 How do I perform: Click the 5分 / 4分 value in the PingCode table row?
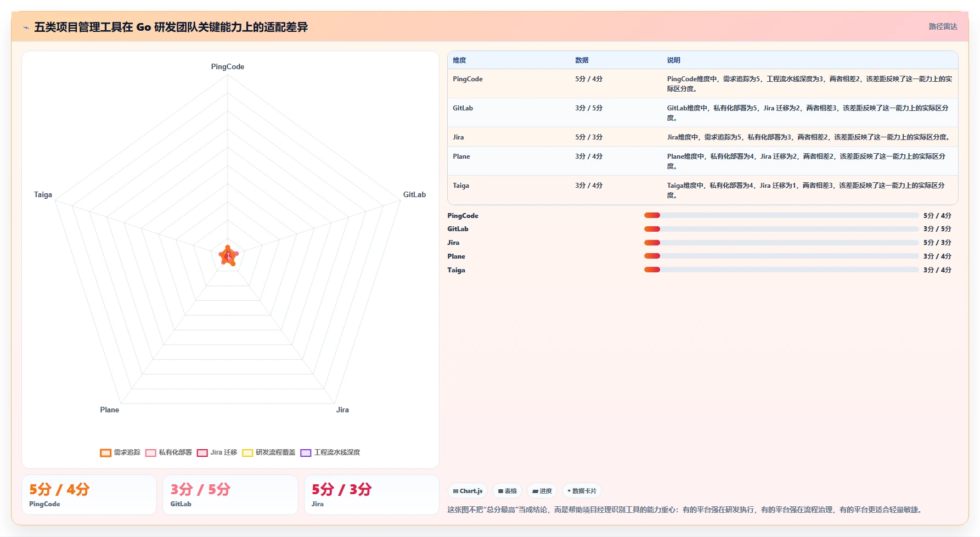pyautogui.click(x=589, y=79)
